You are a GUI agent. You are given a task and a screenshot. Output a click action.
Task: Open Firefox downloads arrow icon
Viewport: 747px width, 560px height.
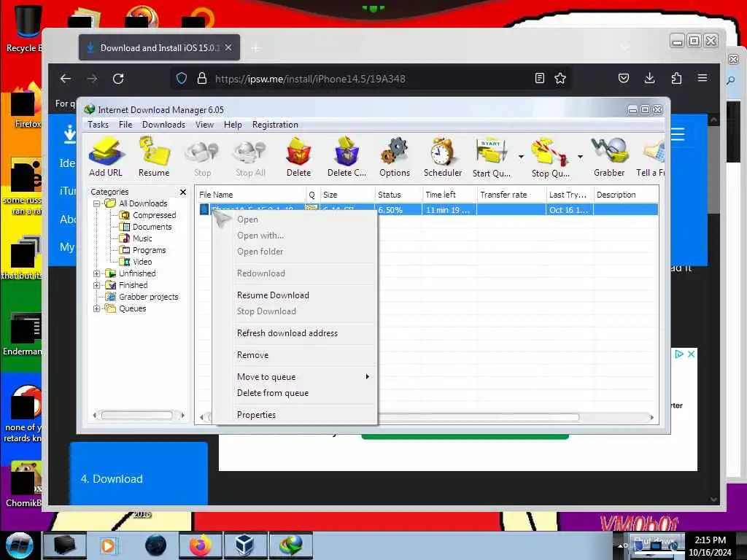tap(649, 78)
